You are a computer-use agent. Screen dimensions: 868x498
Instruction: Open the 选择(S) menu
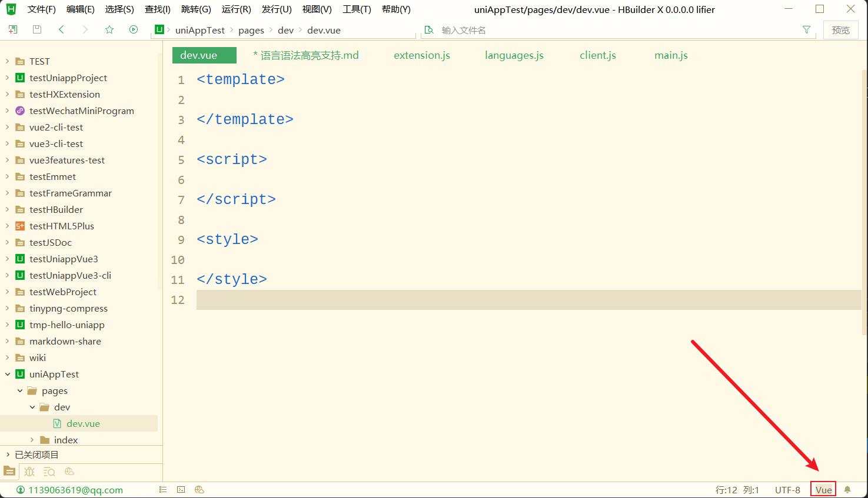pyautogui.click(x=119, y=9)
